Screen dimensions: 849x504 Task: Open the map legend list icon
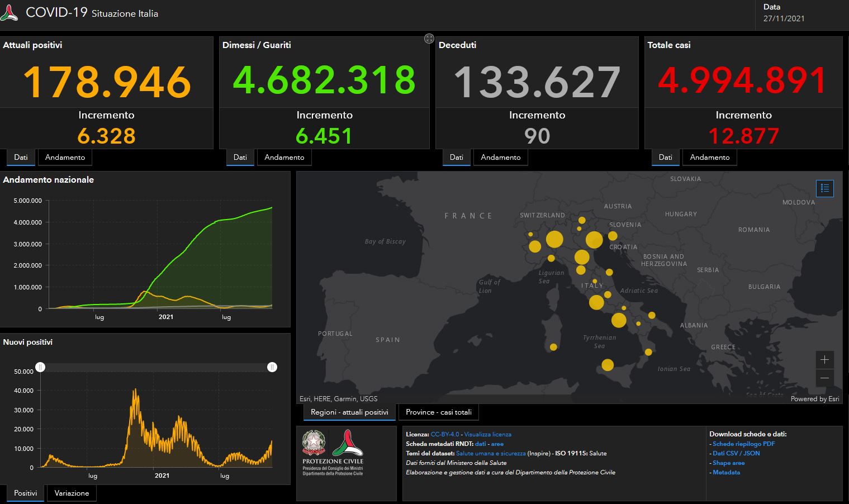tap(824, 188)
